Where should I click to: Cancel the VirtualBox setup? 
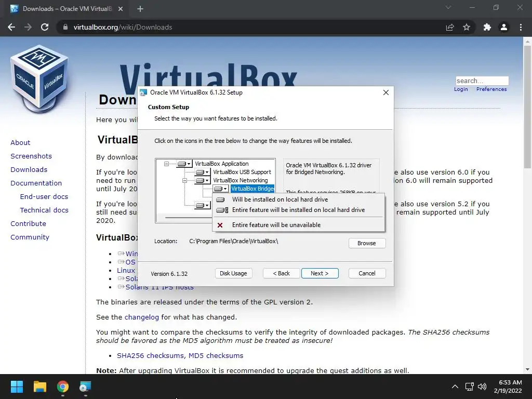367,273
